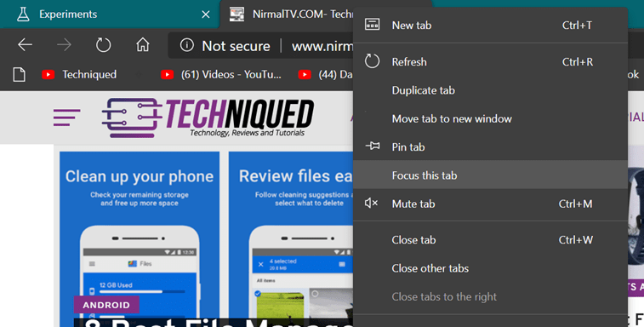644x327 pixels.
Task: Switch to the Experiments tab
Action: point(110,14)
